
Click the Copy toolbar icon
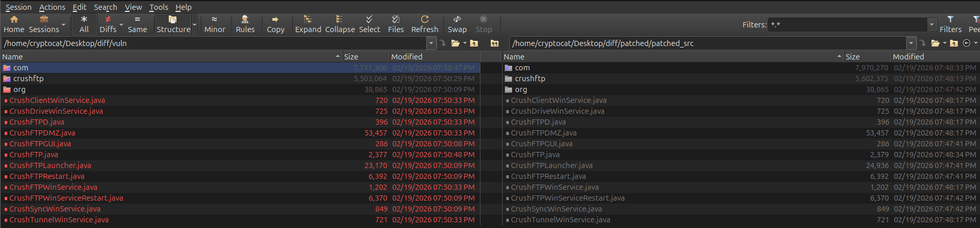[x=276, y=24]
